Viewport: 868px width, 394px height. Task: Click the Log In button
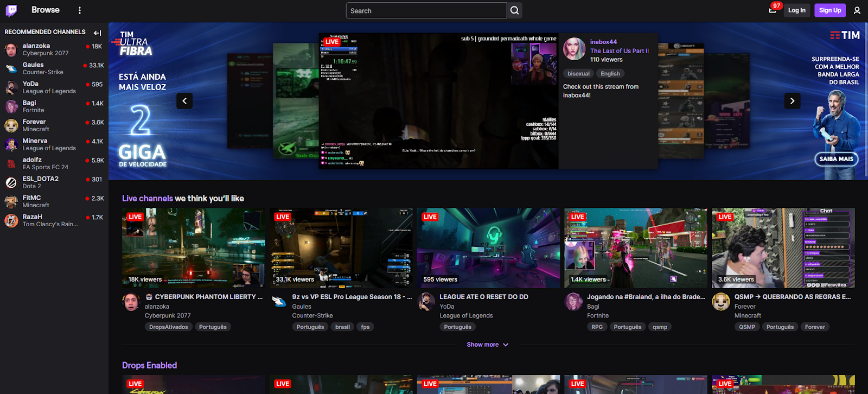pyautogui.click(x=797, y=10)
